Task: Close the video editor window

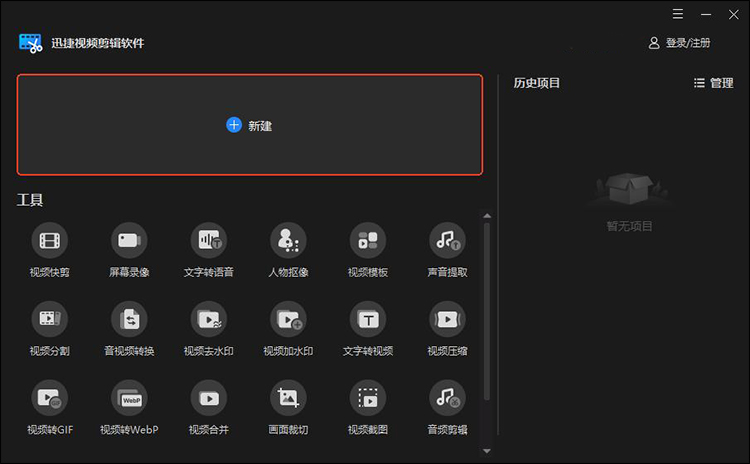Action: (x=734, y=14)
